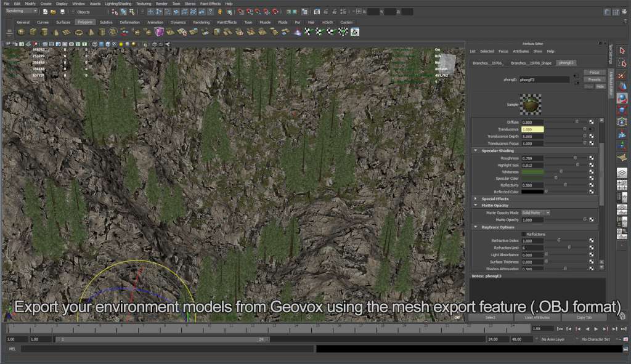Image resolution: width=631 pixels, height=364 pixels.
Task: Click the Copy Tab button at the bottom right
Action: (584, 317)
